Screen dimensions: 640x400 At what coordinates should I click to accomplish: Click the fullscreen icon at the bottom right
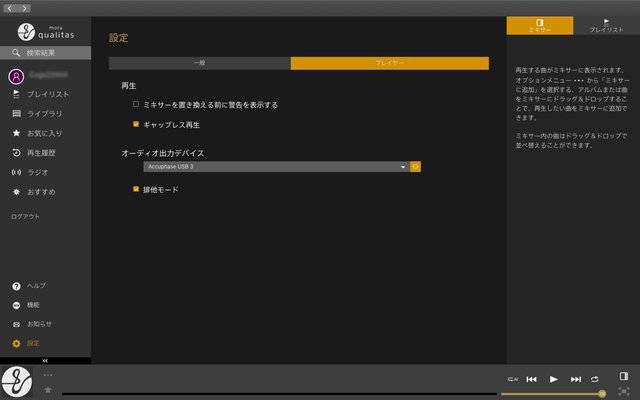pos(624,392)
